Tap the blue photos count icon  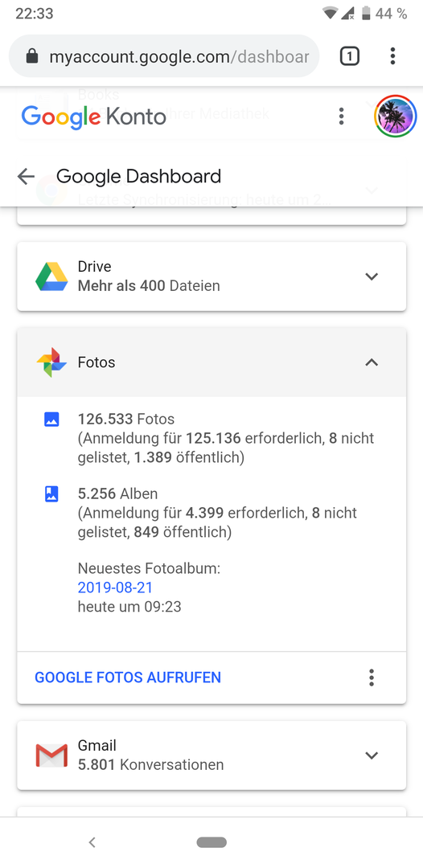tap(51, 420)
